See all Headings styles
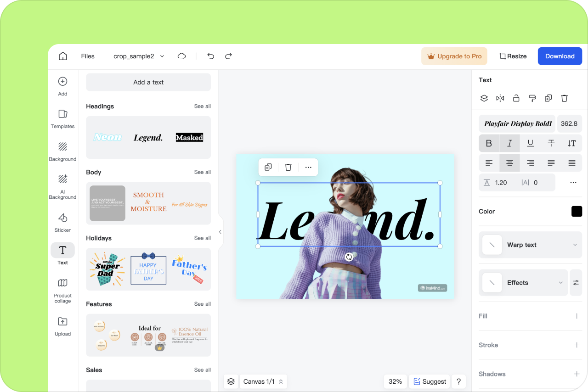This screenshot has width=588, height=392. point(202,106)
